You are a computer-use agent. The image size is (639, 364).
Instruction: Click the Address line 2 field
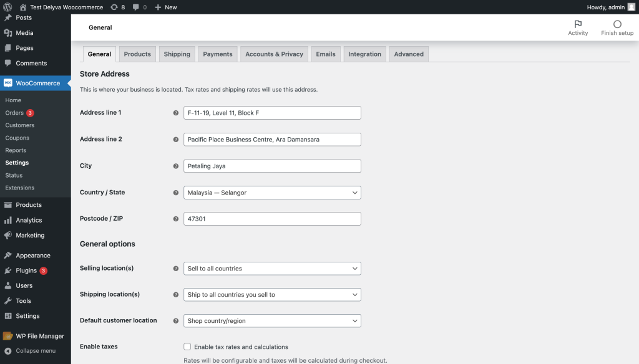[x=272, y=139]
